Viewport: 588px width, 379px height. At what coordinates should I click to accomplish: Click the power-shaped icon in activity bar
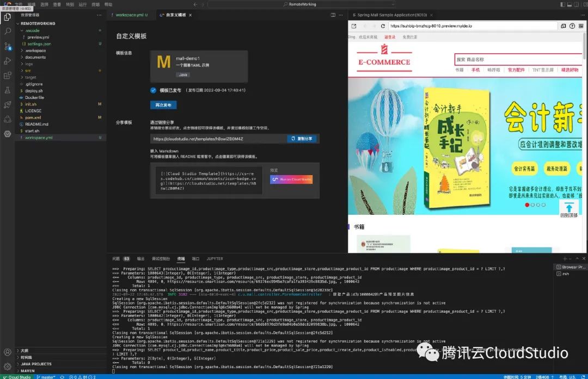[x=7, y=134]
